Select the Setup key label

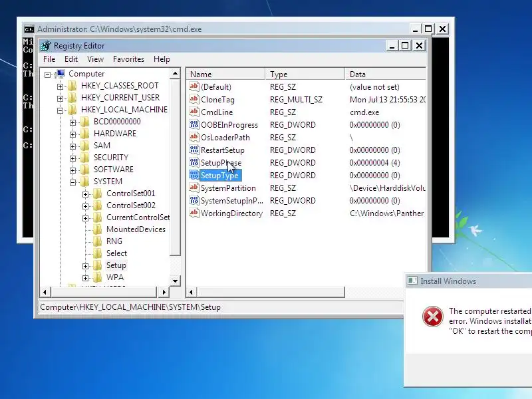pos(116,265)
